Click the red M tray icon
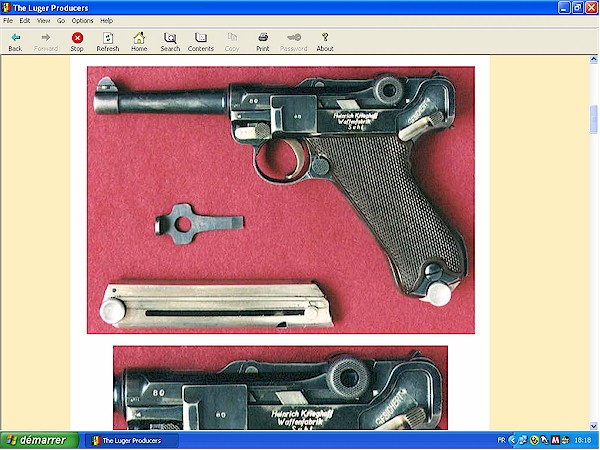 (x=555, y=440)
